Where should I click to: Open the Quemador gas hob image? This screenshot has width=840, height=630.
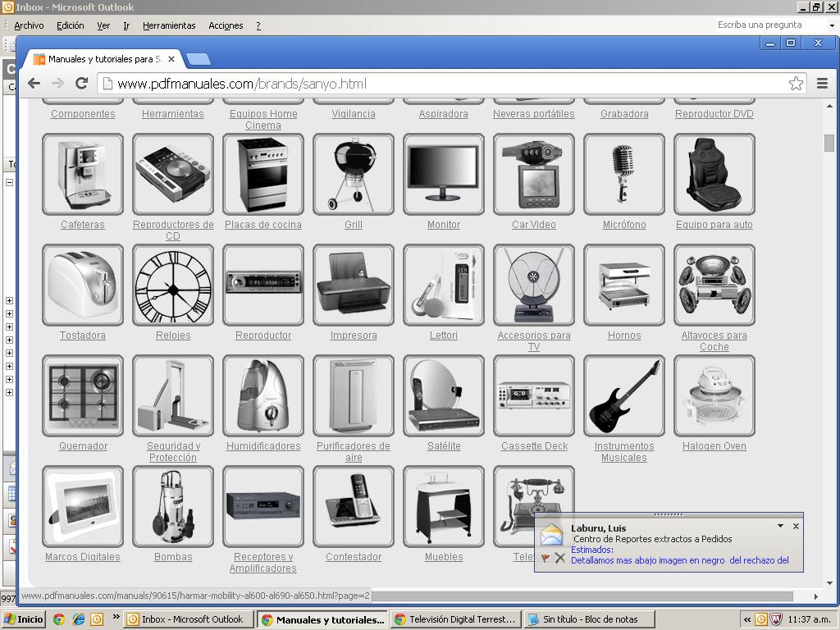[83, 396]
